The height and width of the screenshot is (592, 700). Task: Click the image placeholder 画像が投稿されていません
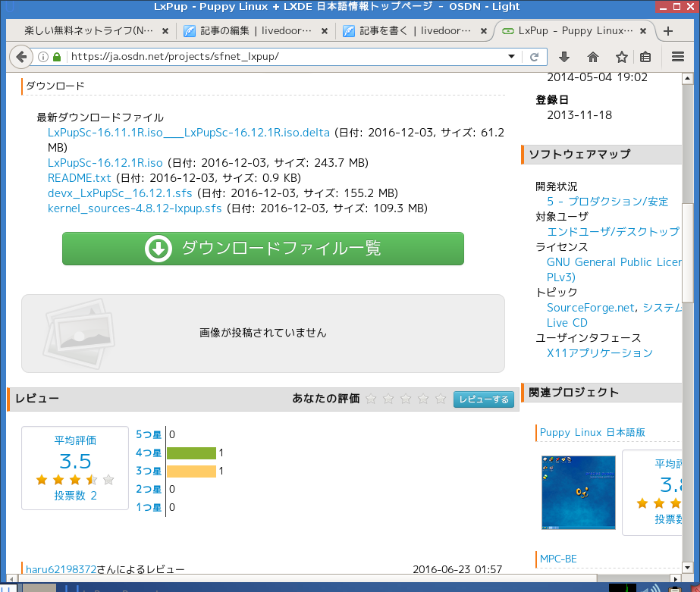pos(263,334)
